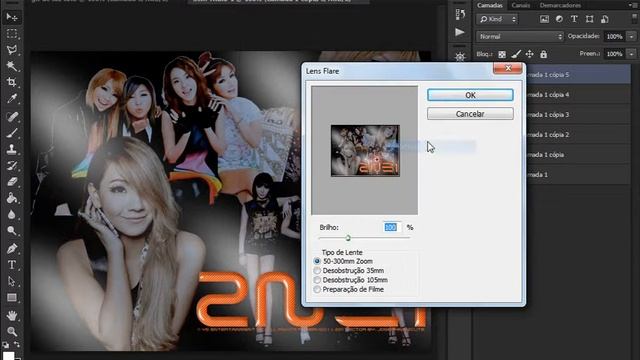
Task: Lock all layer attributes
Action: (x=543, y=54)
